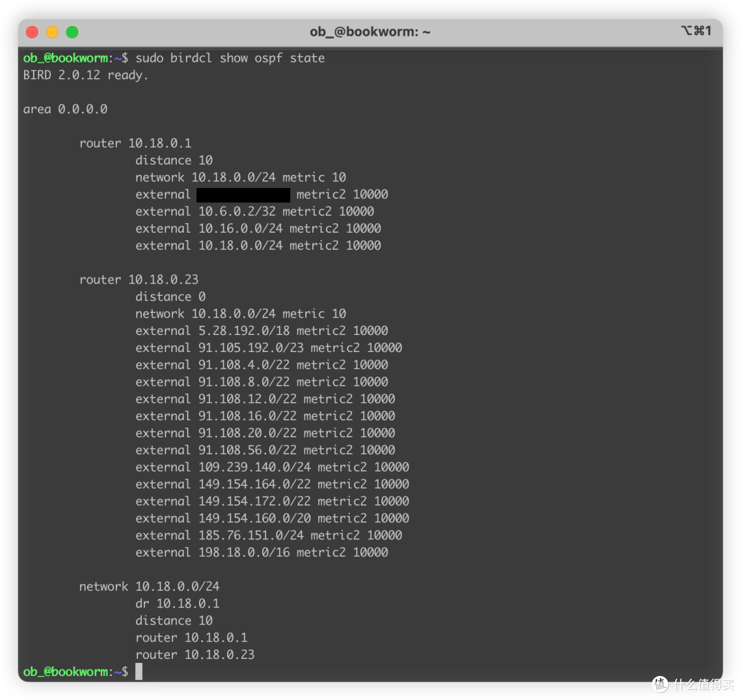Click the yellow minimize window button
The width and height of the screenshot is (741, 700).
(x=52, y=32)
